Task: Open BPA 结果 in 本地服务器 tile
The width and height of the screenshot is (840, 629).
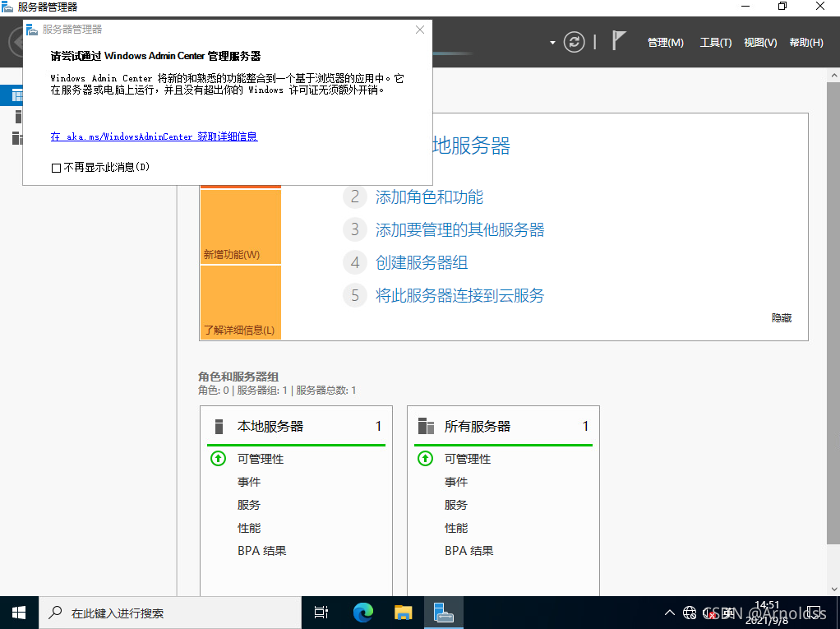Action: pos(262,551)
